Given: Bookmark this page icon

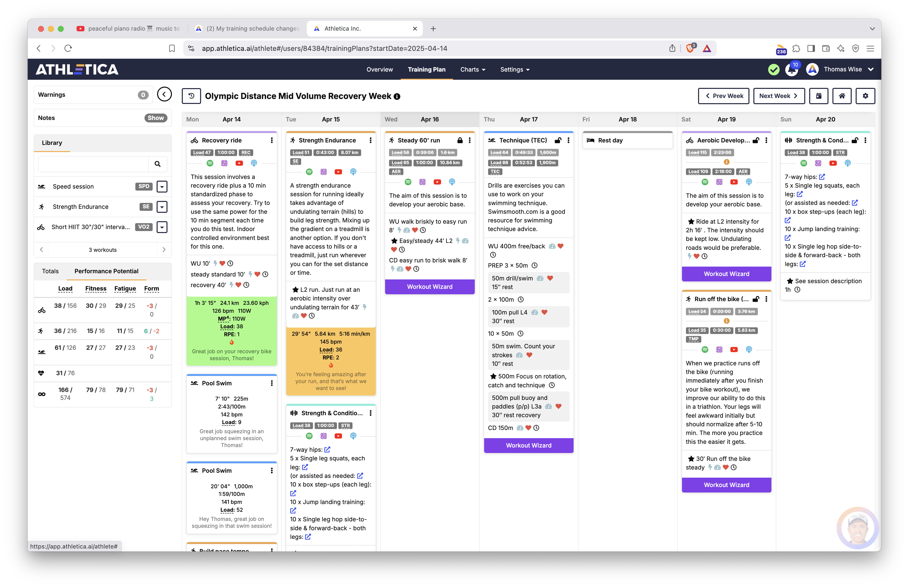Looking at the screenshot, I should click(172, 48).
